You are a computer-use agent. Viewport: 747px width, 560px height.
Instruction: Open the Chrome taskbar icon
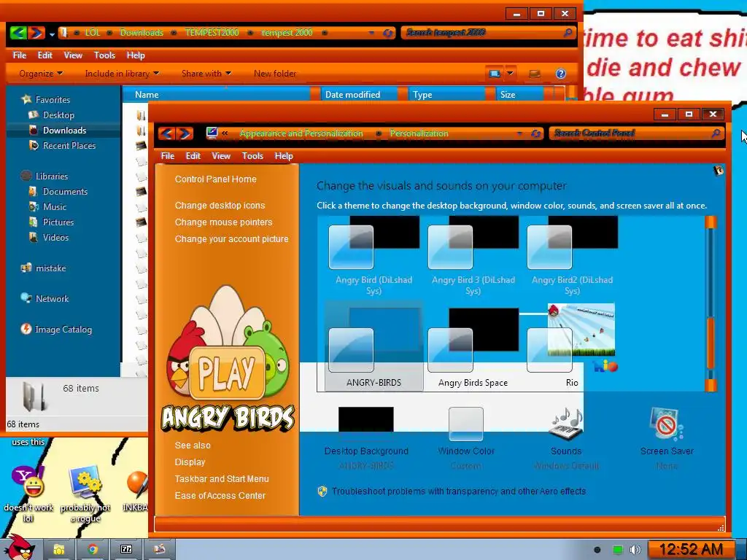point(93,550)
